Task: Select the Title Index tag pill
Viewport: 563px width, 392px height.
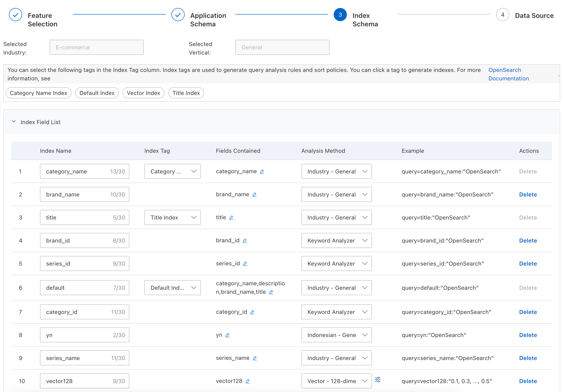Action: [186, 93]
